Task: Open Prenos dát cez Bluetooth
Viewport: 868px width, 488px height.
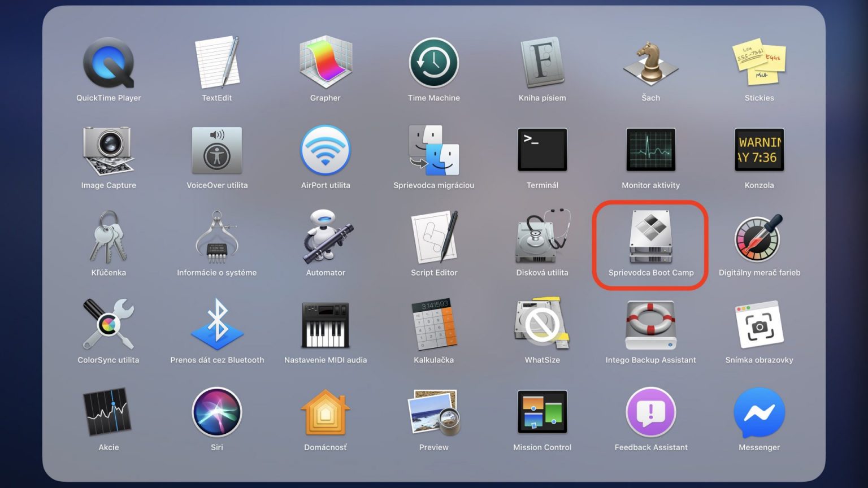Action: point(217,325)
